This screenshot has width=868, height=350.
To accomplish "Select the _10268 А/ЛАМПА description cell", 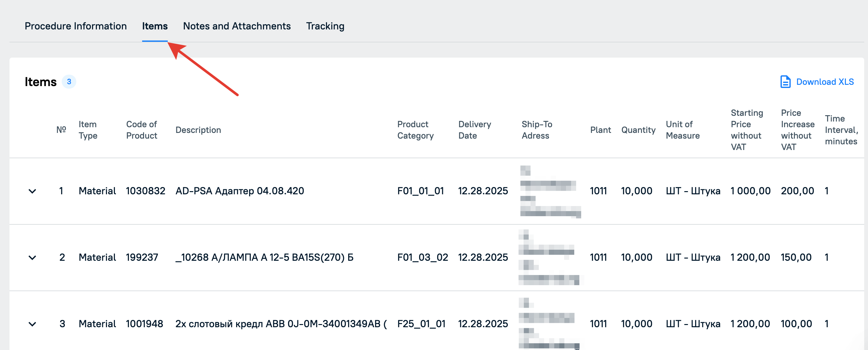I will (264, 257).
